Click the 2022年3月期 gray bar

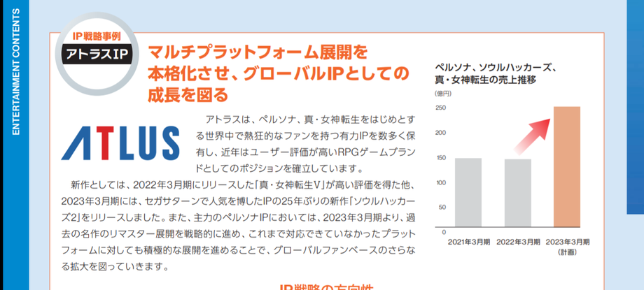(517, 193)
